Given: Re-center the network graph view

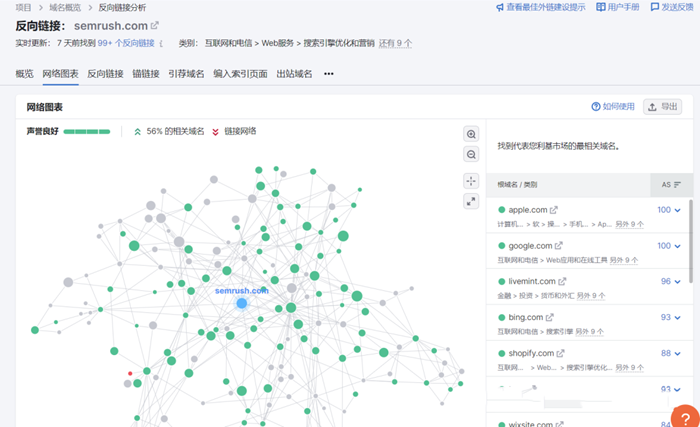Looking at the screenshot, I should tap(471, 181).
